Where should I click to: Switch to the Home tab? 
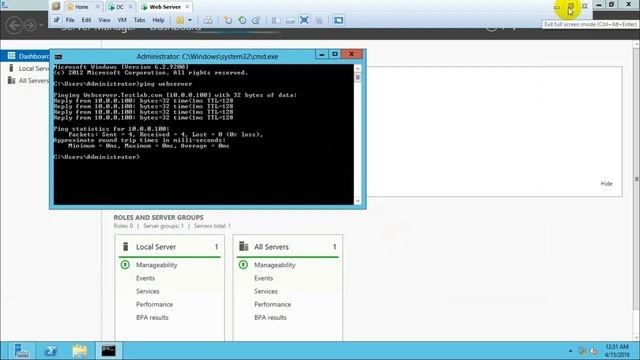81,7
